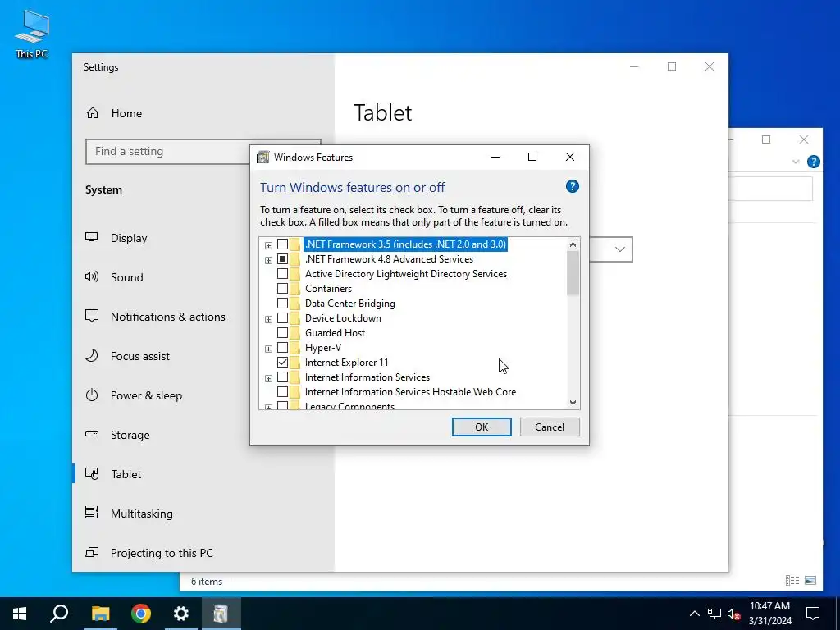Open the Tablet settings dropdown
This screenshot has width=840, height=630.
pos(620,249)
